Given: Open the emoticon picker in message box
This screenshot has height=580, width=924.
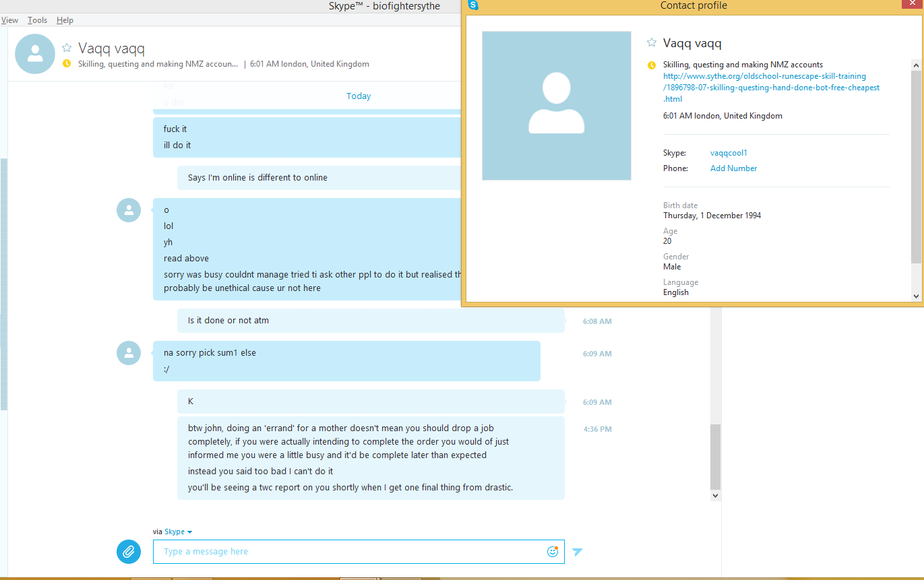Looking at the screenshot, I should tap(553, 552).
